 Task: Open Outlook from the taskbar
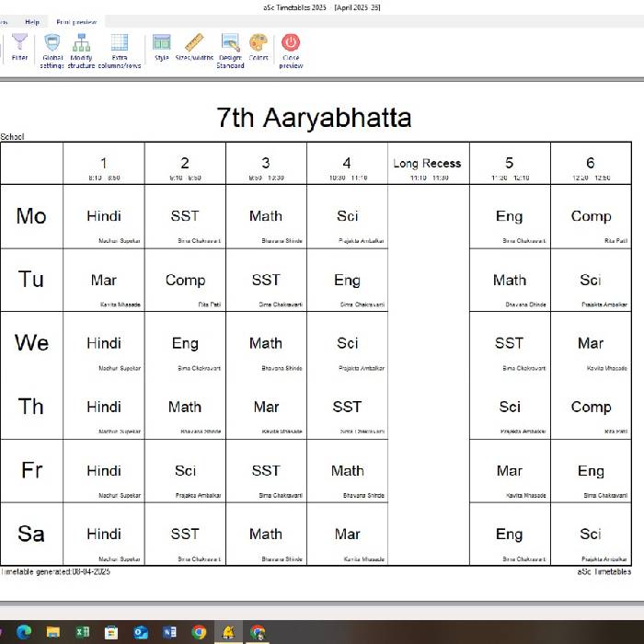click(x=141, y=632)
